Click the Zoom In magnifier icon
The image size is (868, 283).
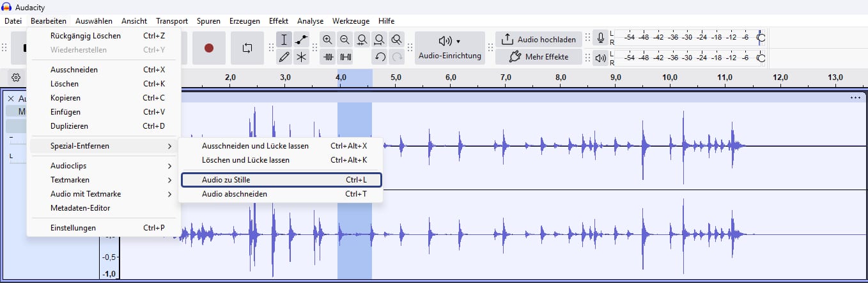pyautogui.click(x=328, y=40)
